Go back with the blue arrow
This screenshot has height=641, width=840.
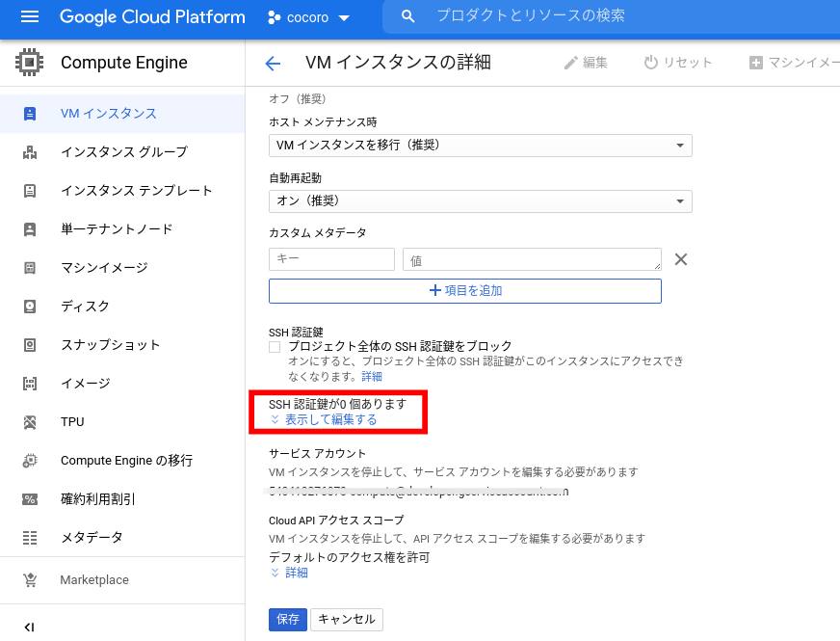[x=273, y=64]
